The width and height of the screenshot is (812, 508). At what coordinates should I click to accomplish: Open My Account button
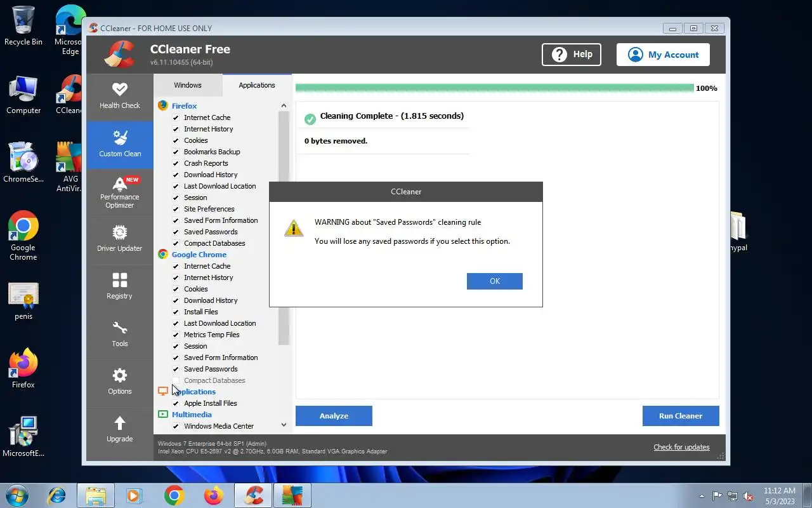(663, 55)
